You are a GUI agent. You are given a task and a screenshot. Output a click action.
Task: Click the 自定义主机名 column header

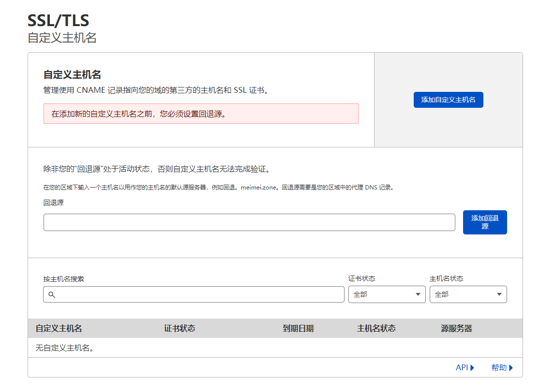59,329
